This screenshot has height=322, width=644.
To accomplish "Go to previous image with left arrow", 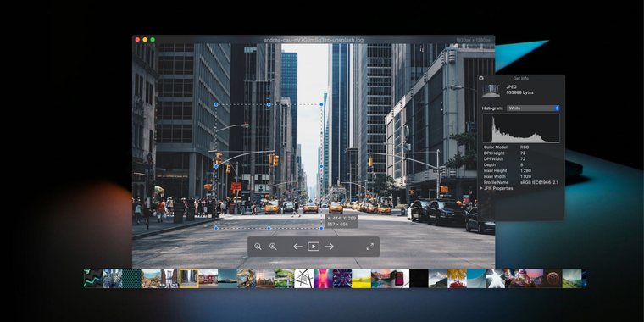I will [297, 247].
